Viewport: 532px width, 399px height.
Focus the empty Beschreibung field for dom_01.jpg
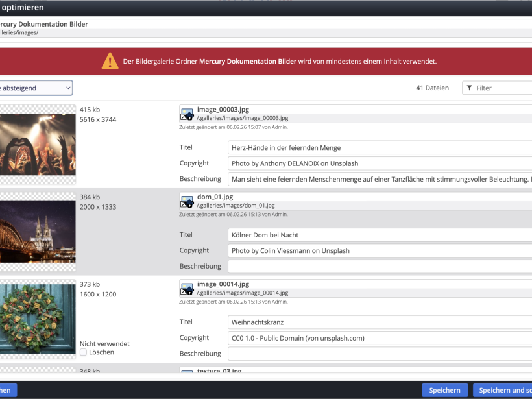(380, 266)
